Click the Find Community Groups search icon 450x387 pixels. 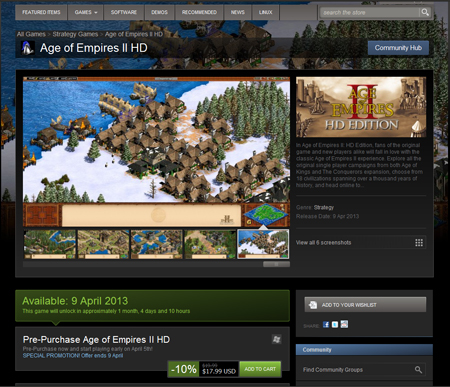(x=418, y=369)
